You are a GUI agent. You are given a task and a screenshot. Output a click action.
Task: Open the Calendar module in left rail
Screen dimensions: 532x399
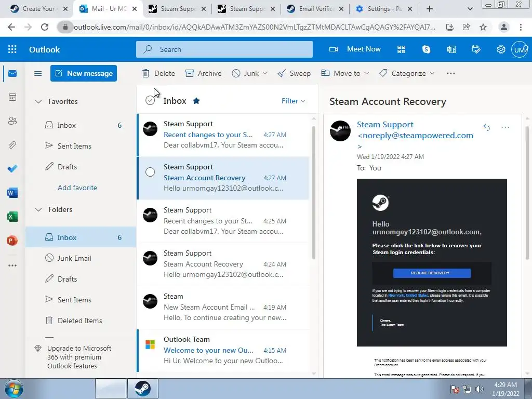coord(12,97)
